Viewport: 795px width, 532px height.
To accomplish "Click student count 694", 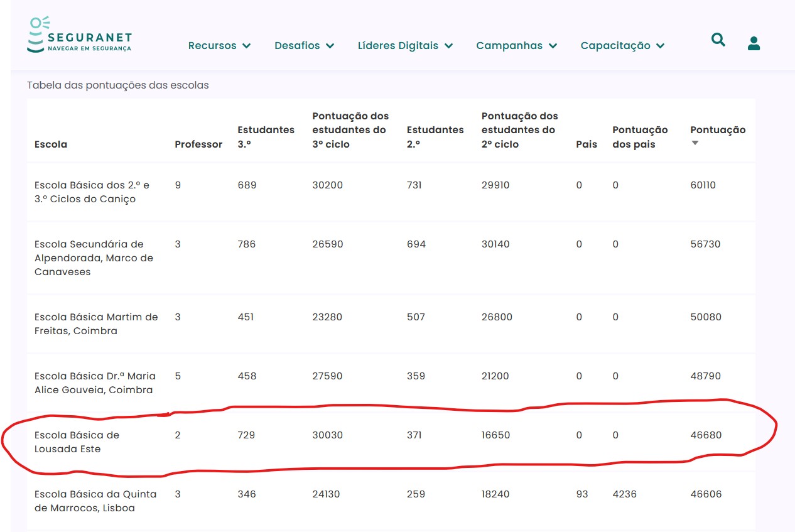I will [x=416, y=244].
